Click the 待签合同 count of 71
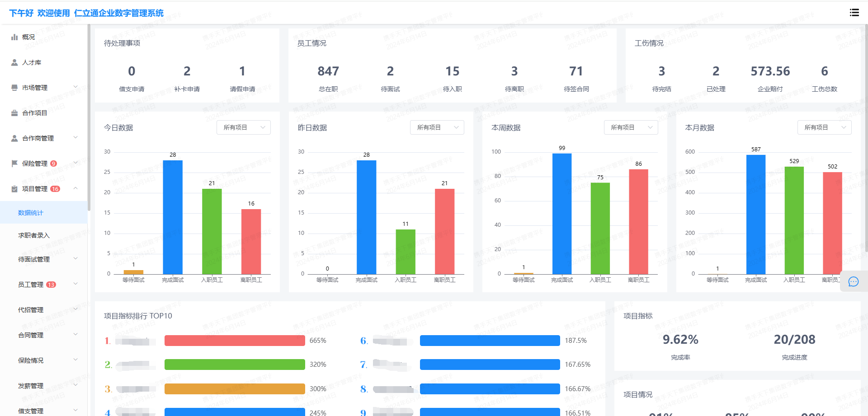 click(576, 71)
